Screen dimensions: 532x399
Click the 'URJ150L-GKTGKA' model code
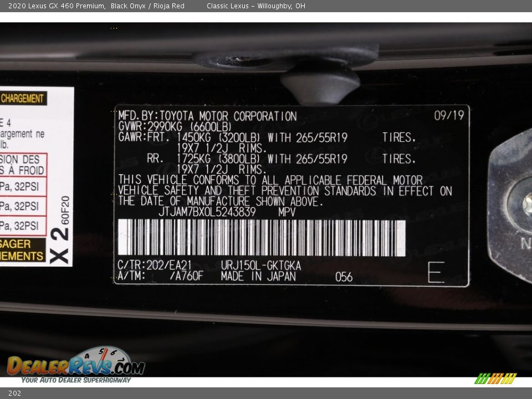[x=260, y=265]
